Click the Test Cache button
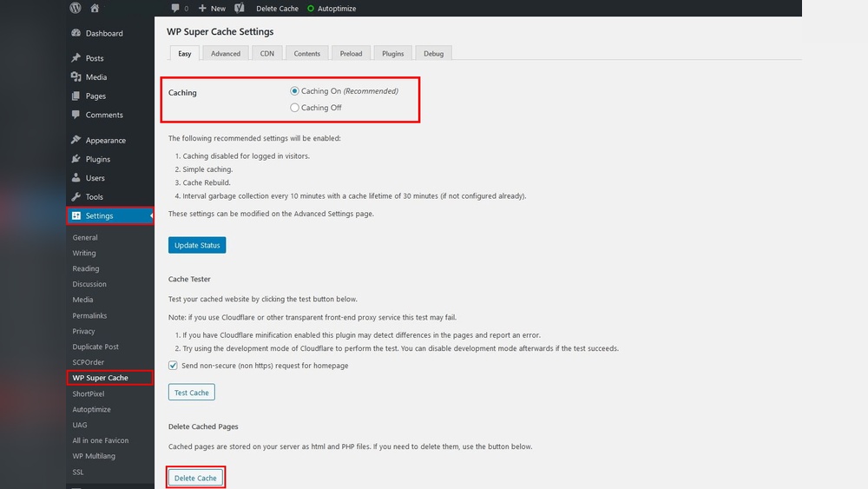The height and width of the screenshot is (489, 868). point(192,392)
